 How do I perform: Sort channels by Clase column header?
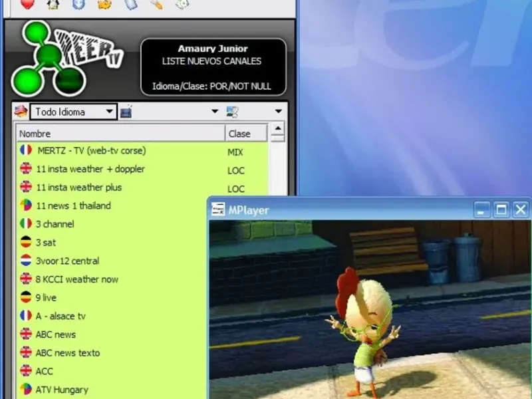tap(246, 134)
